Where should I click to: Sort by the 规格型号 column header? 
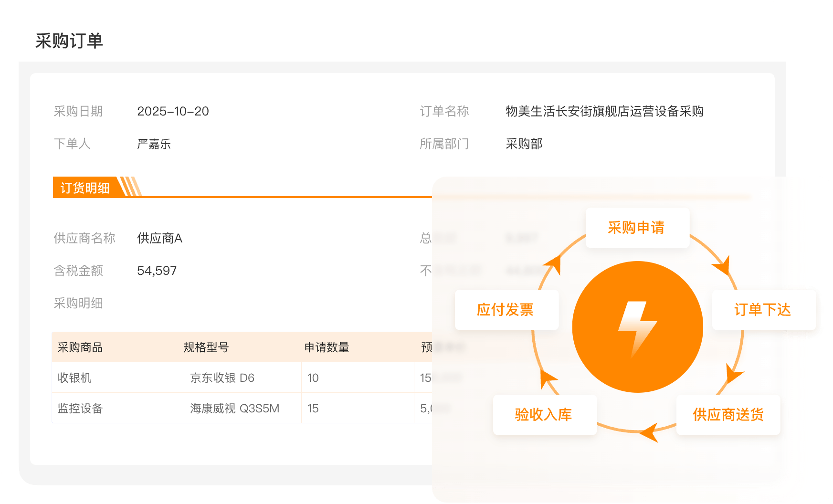[x=206, y=347]
